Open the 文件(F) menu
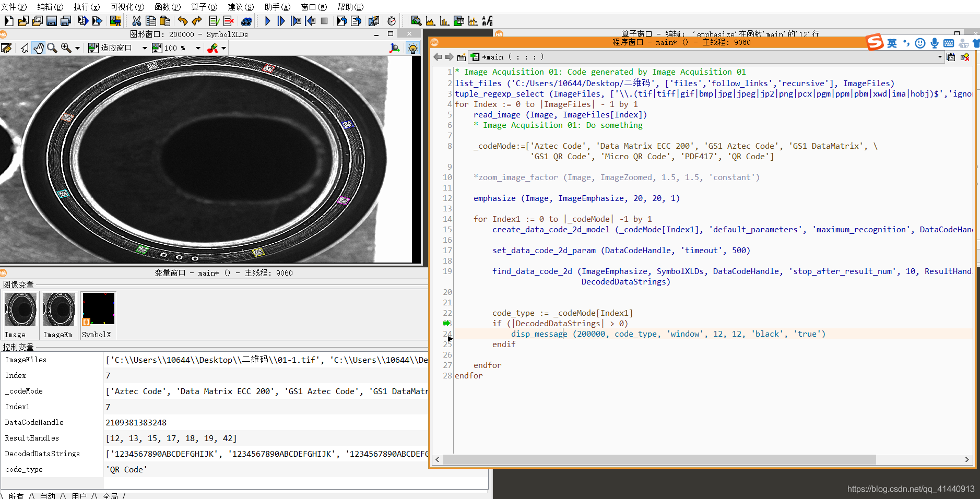This screenshot has width=980, height=499. 14,7
